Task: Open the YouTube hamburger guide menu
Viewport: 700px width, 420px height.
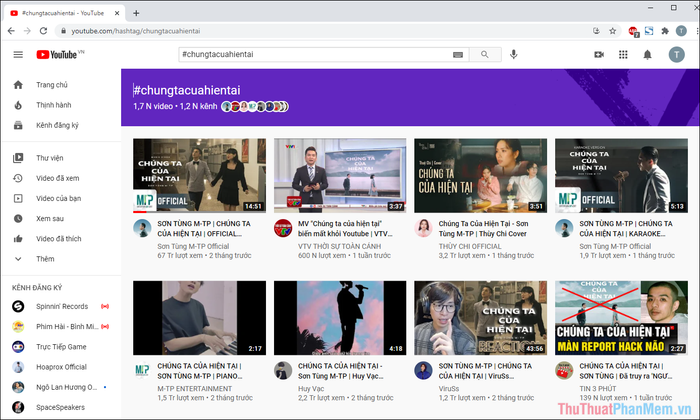Action: click(x=18, y=54)
